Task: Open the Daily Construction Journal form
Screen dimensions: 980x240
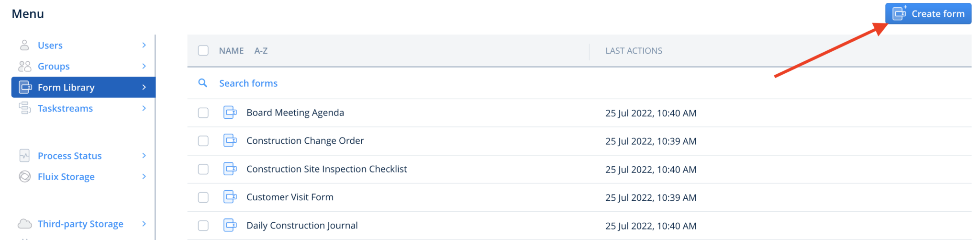Action: pyautogui.click(x=301, y=226)
